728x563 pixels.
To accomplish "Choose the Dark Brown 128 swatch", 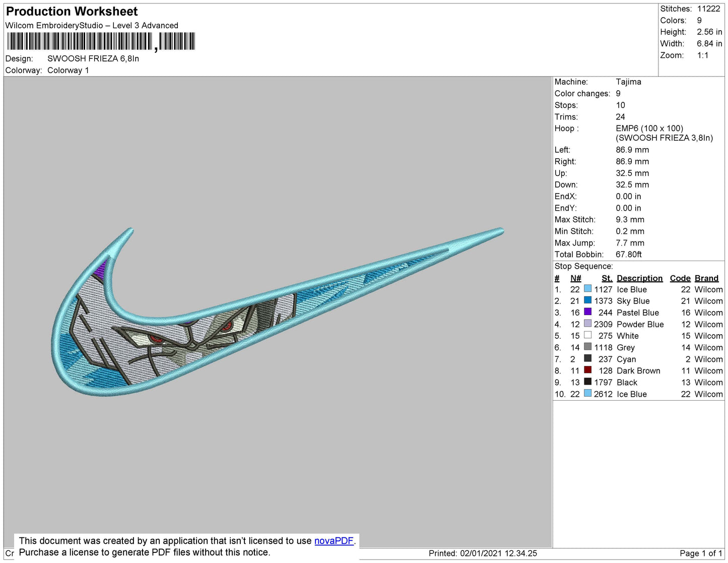I will coord(587,370).
